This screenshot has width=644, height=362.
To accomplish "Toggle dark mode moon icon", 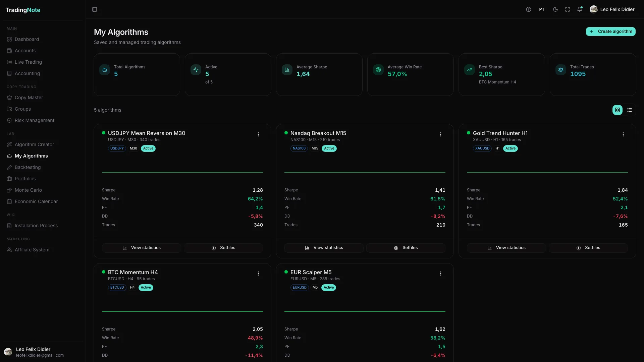I will coord(555,9).
